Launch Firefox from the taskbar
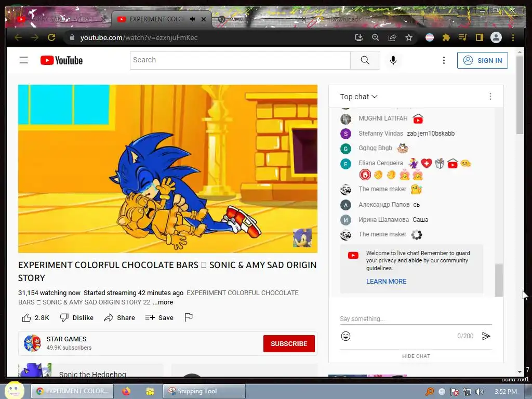Screen dimensions: 532x399 pos(126,391)
